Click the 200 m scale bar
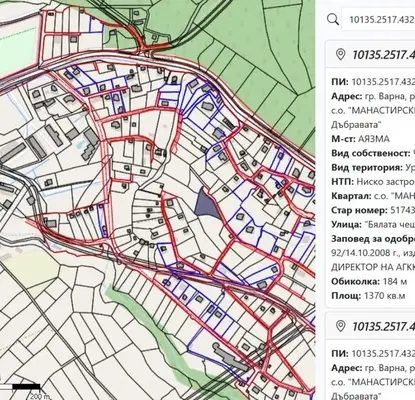The image size is (415, 400). 26,387
